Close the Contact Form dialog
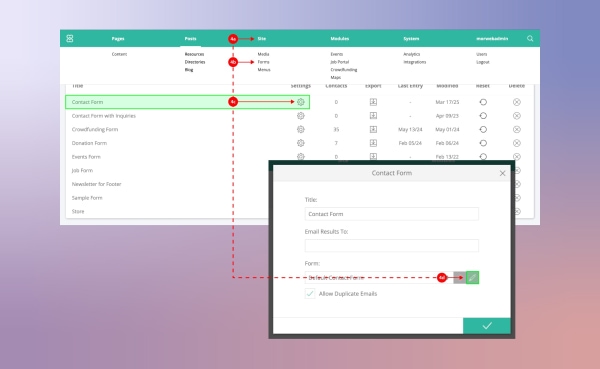Viewport: 600px width, 369px height. click(502, 173)
